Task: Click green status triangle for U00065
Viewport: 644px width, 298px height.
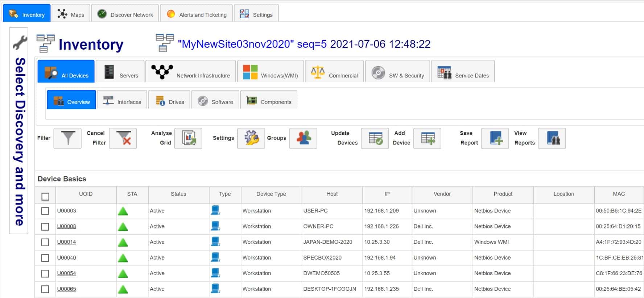Action: coord(123,289)
